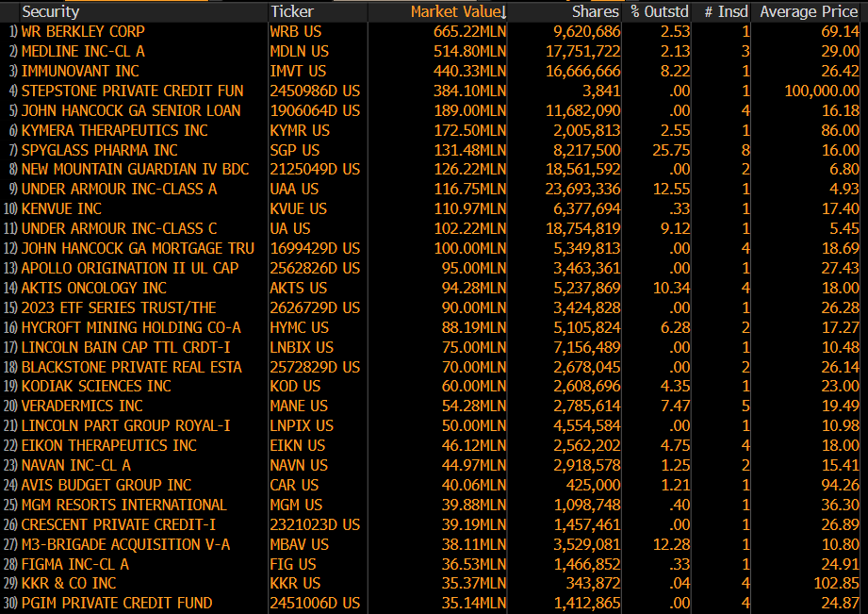Select SPYGLASS PHARMA INC security
The width and height of the screenshot is (868, 614).
100,150
